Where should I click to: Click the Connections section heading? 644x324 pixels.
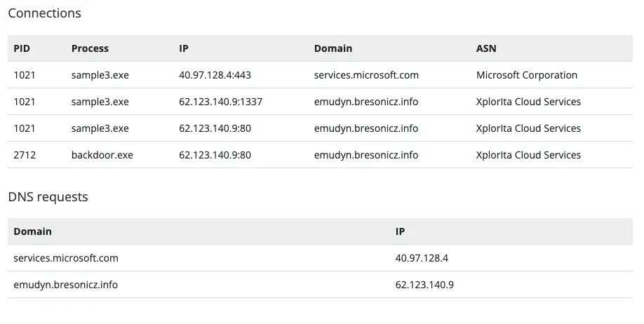pos(44,13)
